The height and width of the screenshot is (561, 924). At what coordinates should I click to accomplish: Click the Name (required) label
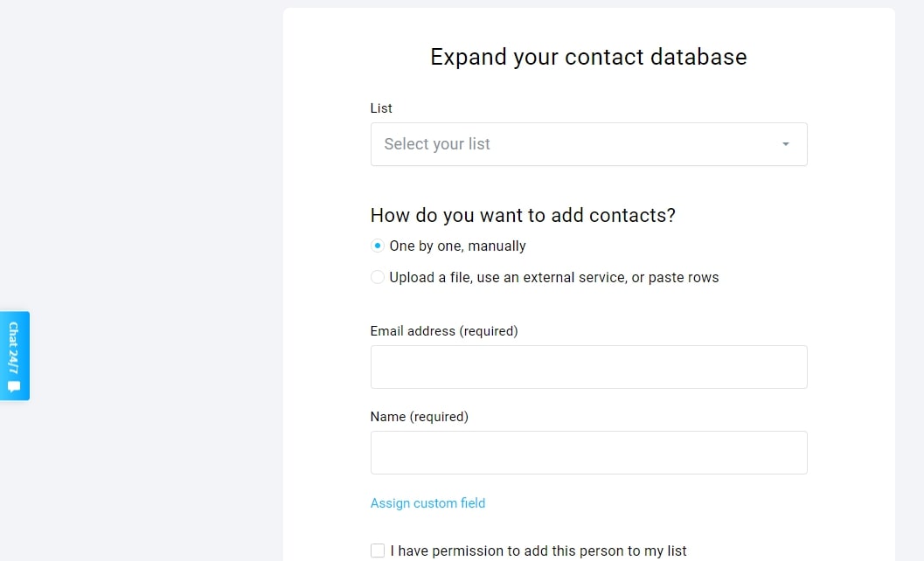420,417
